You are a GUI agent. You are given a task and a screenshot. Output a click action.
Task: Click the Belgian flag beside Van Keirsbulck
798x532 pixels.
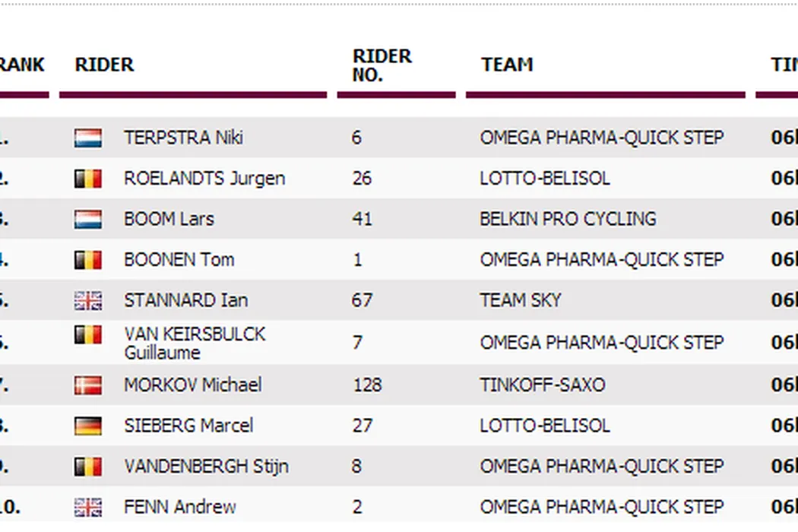click(x=88, y=335)
